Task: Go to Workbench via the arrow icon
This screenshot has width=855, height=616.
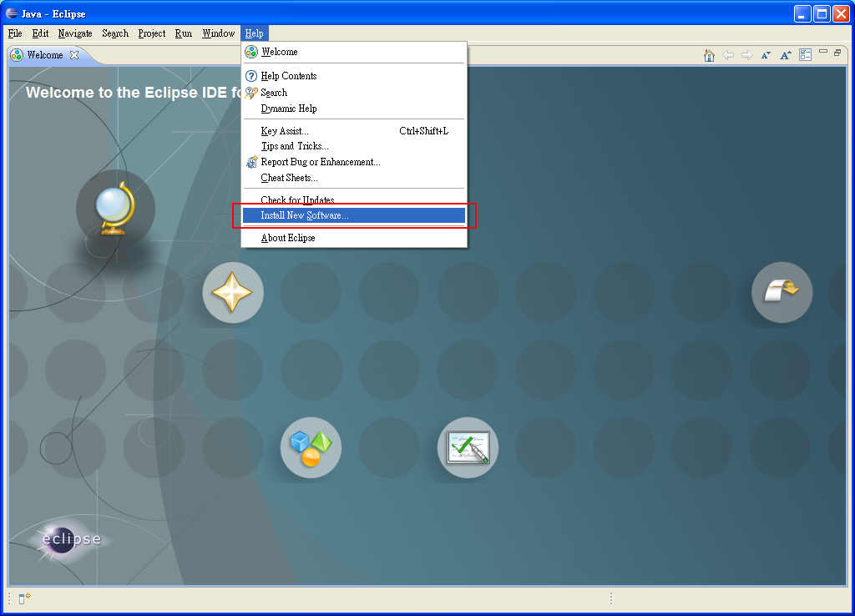Action: coord(782,293)
